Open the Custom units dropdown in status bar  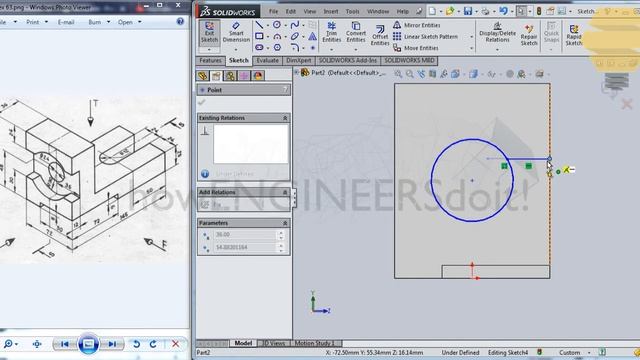(589, 352)
